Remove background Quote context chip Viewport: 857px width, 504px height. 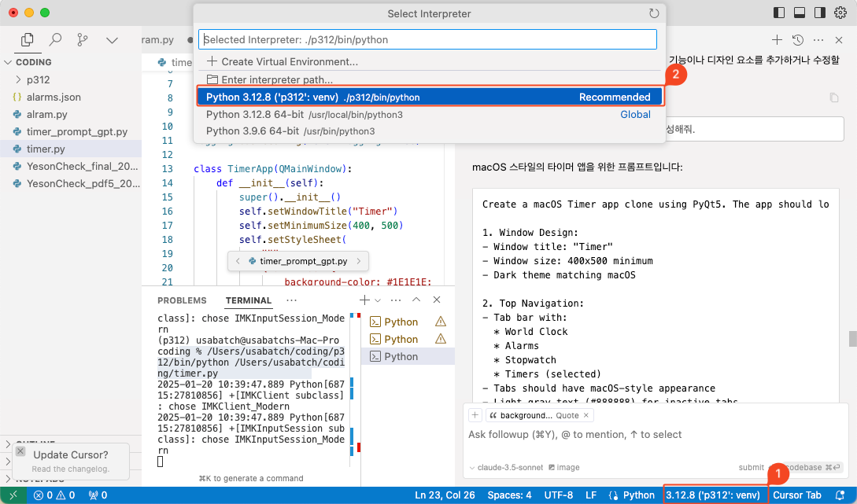tap(586, 415)
